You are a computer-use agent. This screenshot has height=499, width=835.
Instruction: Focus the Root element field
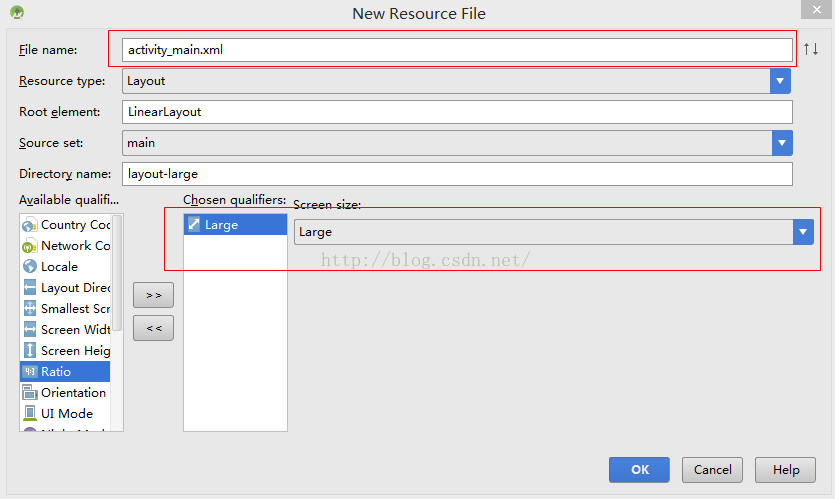[x=456, y=112]
